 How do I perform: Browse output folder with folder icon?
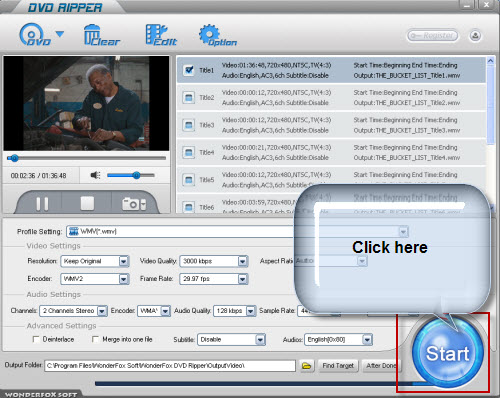coord(306,366)
